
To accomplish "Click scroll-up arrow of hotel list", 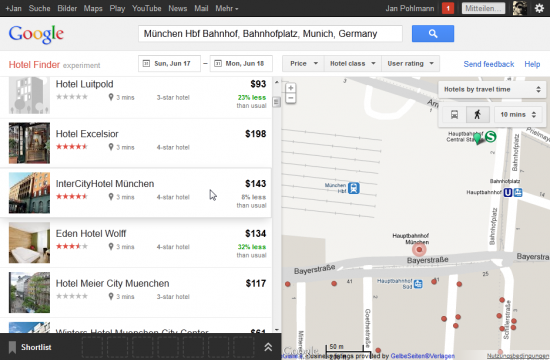I will tap(276, 82).
